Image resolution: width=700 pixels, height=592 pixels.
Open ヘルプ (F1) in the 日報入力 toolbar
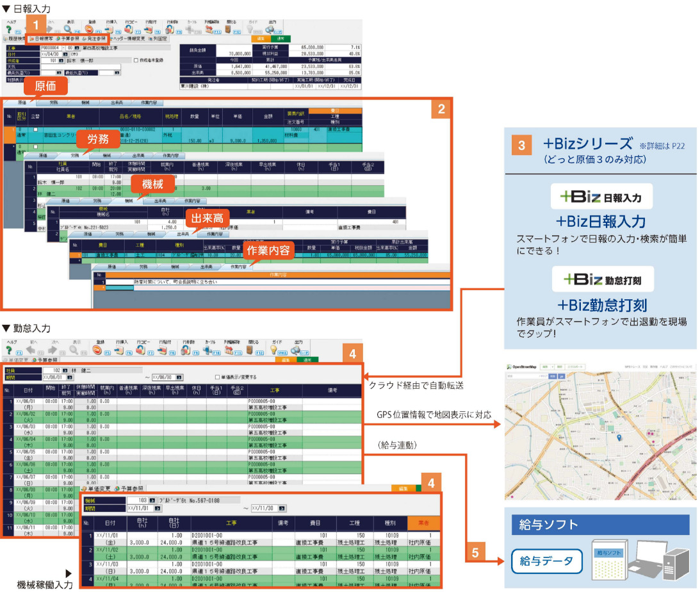pyautogui.click(x=9, y=29)
